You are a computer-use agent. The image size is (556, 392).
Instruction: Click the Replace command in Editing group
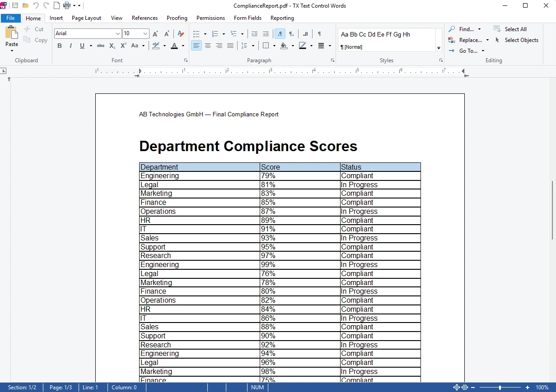(471, 40)
